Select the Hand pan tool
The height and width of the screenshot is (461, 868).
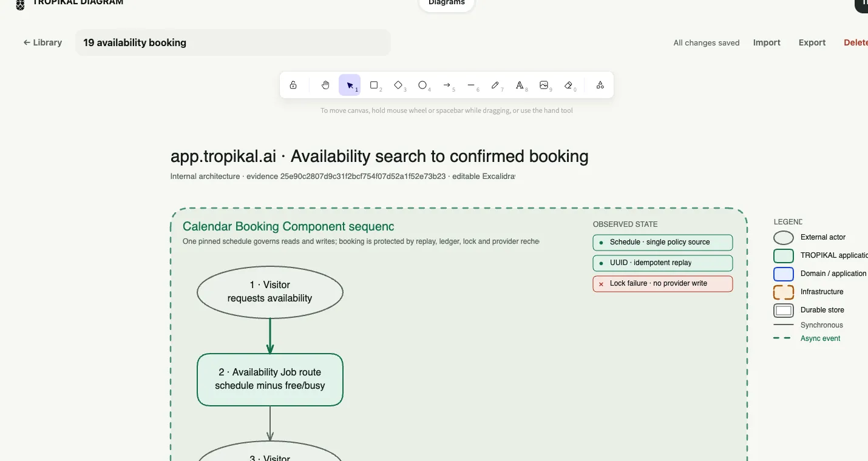point(325,85)
